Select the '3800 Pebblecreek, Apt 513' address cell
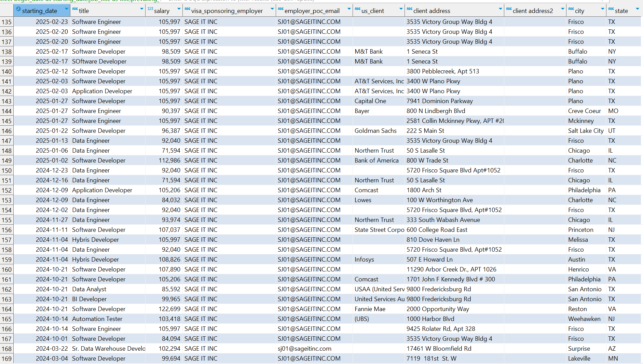Image resolution: width=643 pixels, height=364 pixels. [454, 71]
